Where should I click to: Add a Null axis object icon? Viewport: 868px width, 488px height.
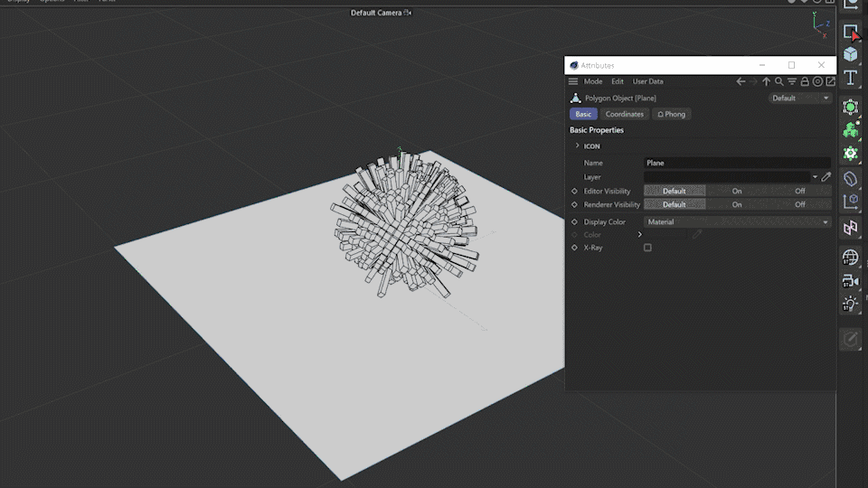tap(850, 202)
